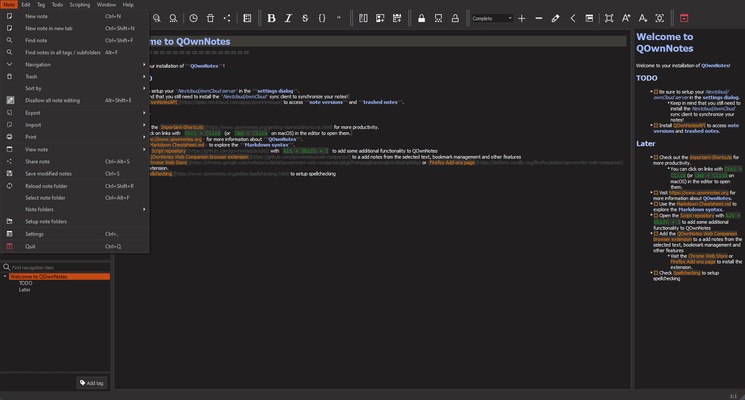Open the Tag menu

(41, 5)
